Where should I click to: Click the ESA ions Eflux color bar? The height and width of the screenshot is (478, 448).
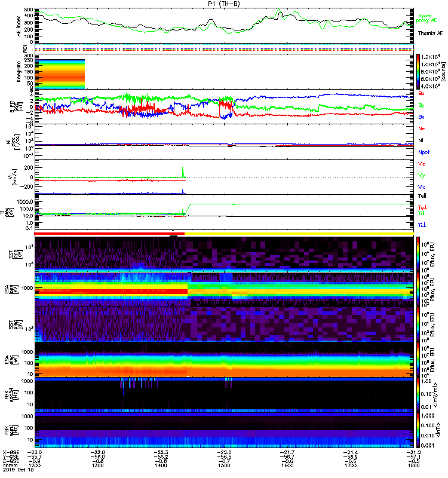click(418, 289)
